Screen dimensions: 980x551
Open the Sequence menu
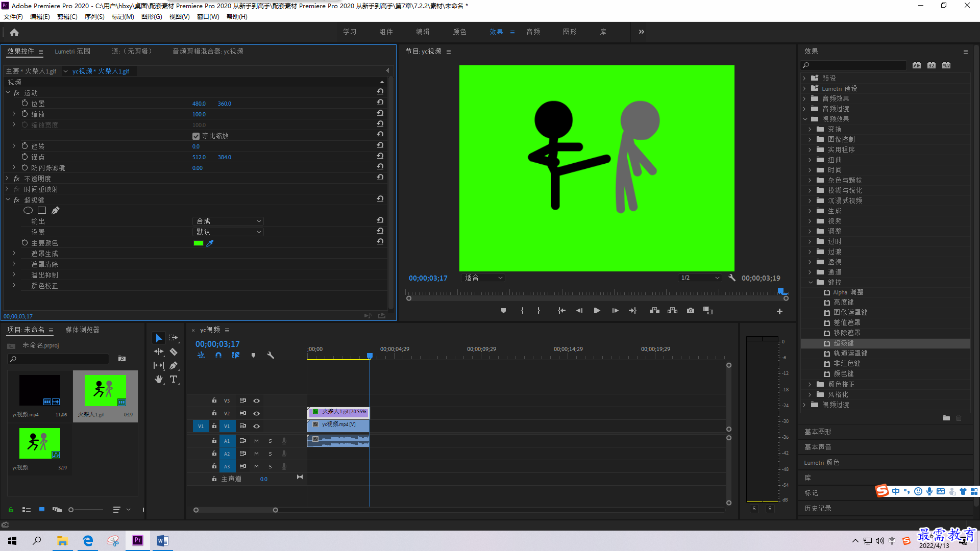coord(94,17)
